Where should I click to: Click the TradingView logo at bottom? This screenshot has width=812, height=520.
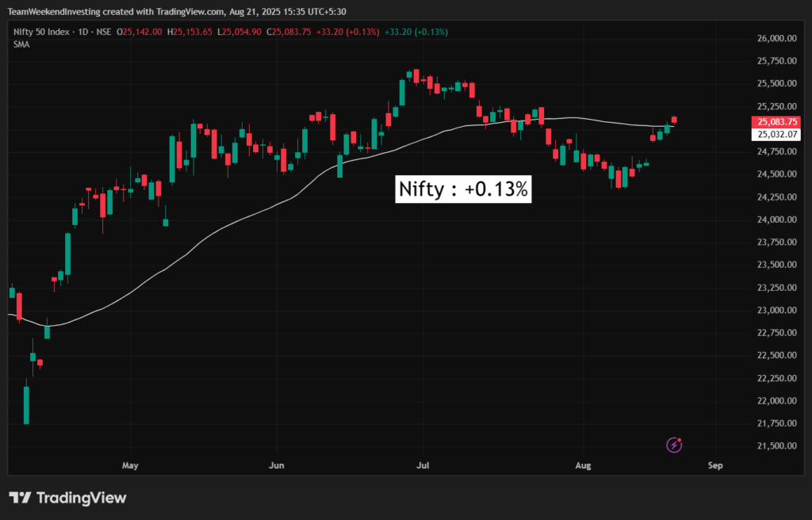coord(68,498)
